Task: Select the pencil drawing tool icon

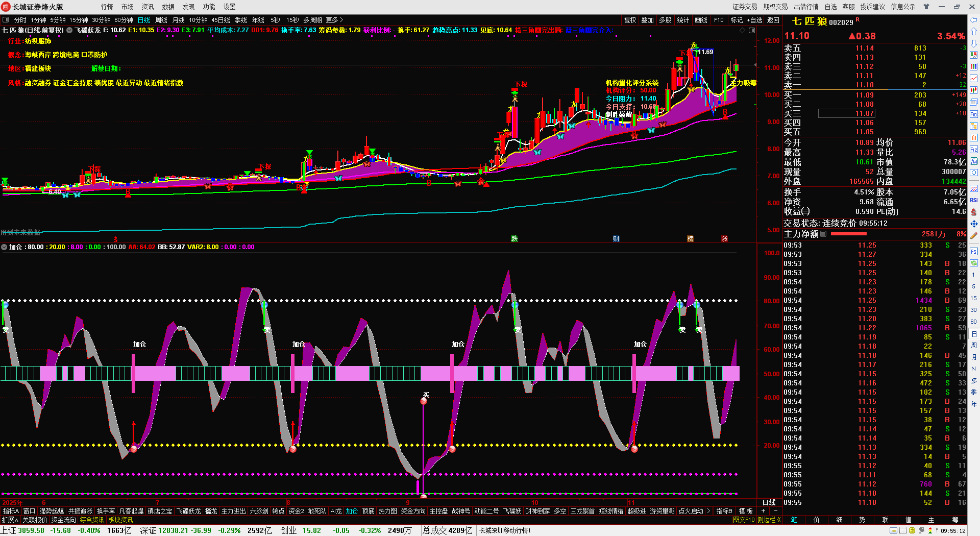Action: [x=974, y=235]
